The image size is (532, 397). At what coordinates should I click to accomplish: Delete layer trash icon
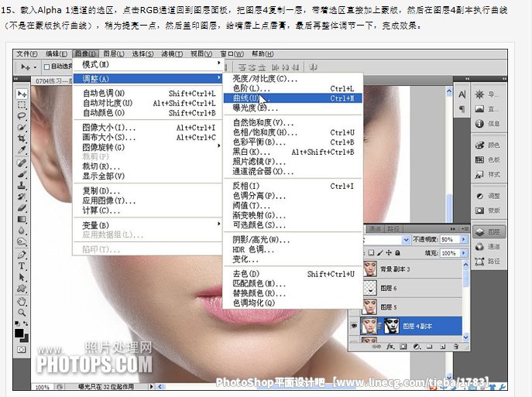456,347
